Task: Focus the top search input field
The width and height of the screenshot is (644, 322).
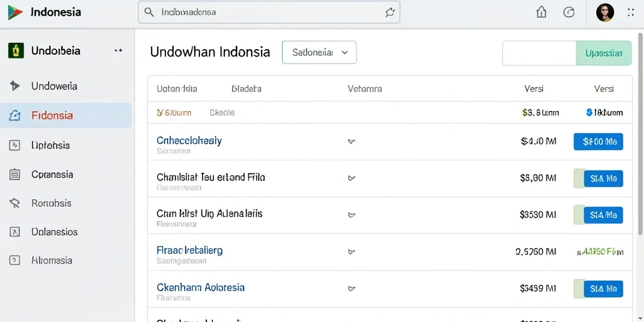Action: point(269,13)
